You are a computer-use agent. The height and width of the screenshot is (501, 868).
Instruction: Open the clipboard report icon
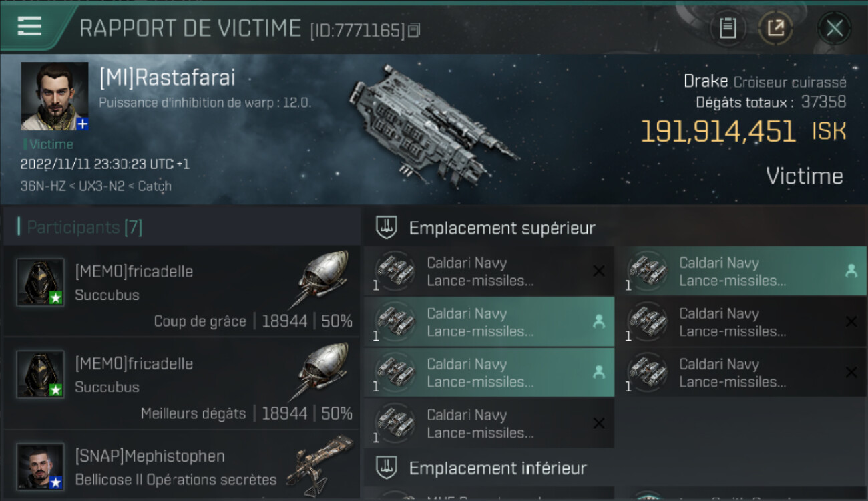pyautogui.click(x=728, y=28)
